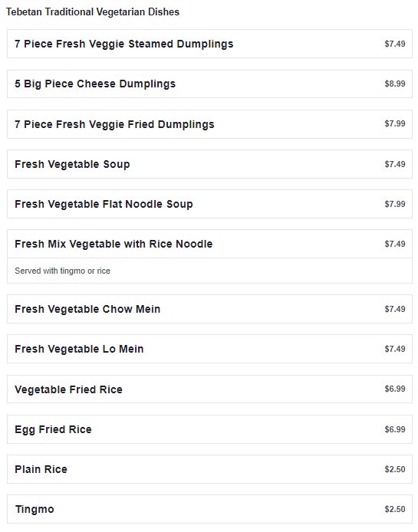Click the Fresh Vegetable Soup item

pos(209,164)
